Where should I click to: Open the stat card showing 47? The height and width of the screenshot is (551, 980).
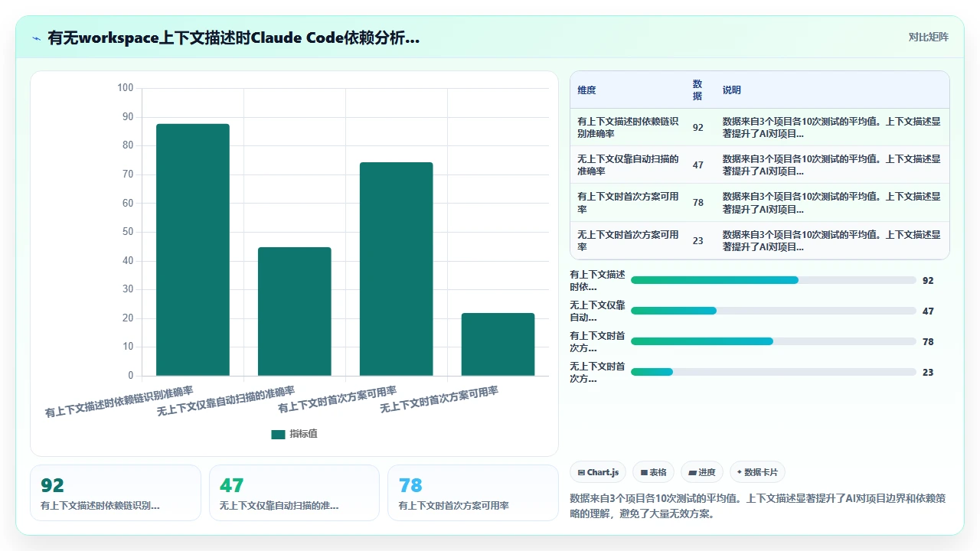pos(294,493)
